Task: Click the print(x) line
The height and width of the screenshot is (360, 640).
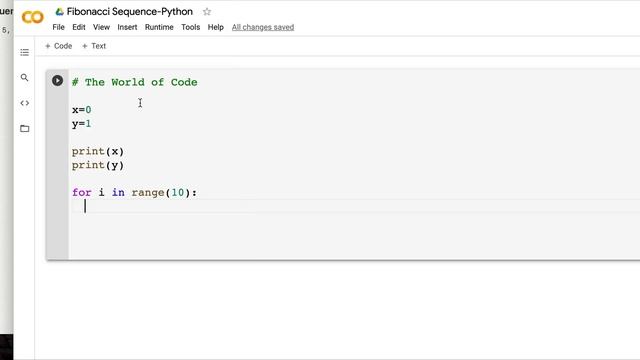Action: [98, 151]
